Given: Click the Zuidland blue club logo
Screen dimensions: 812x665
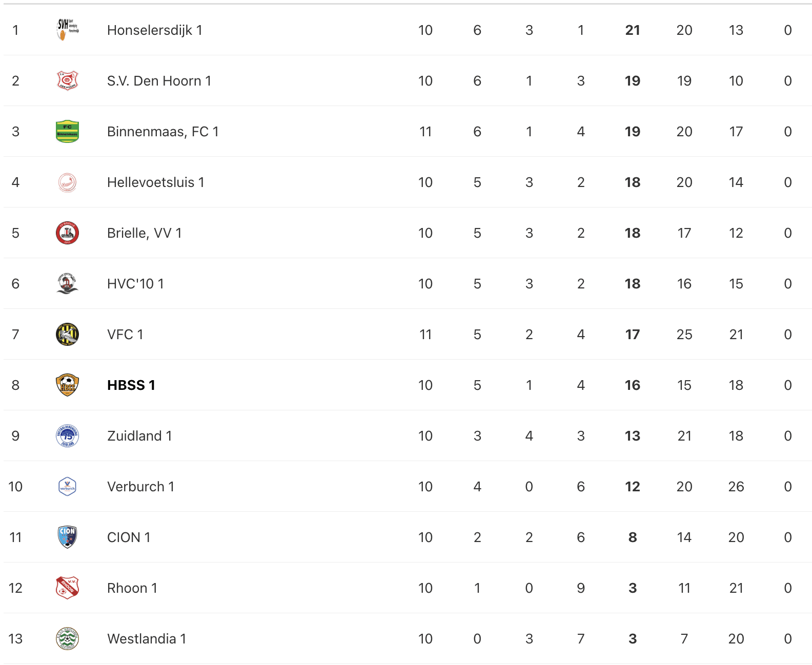Looking at the screenshot, I should click(67, 435).
